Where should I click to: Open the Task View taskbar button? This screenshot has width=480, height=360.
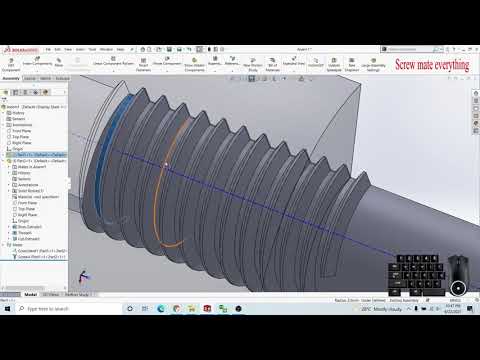145,309
